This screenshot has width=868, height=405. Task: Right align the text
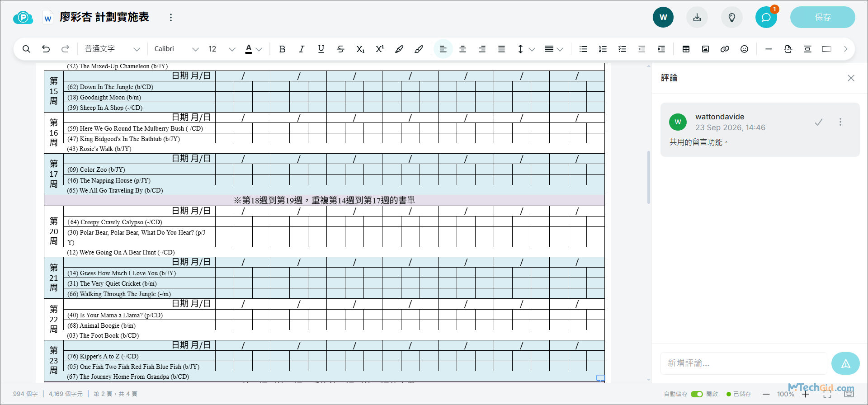coord(482,49)
